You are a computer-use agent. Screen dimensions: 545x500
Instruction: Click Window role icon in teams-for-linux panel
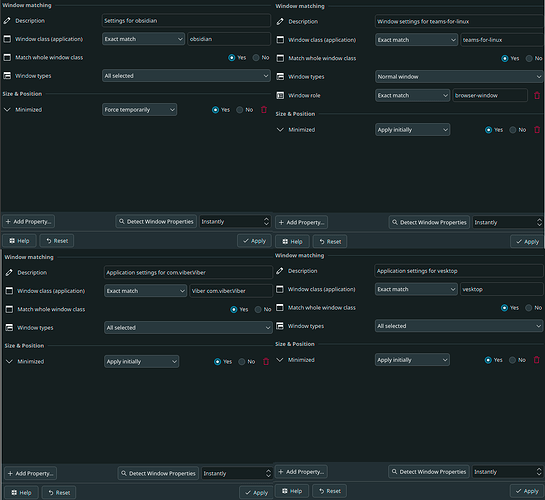280,95
